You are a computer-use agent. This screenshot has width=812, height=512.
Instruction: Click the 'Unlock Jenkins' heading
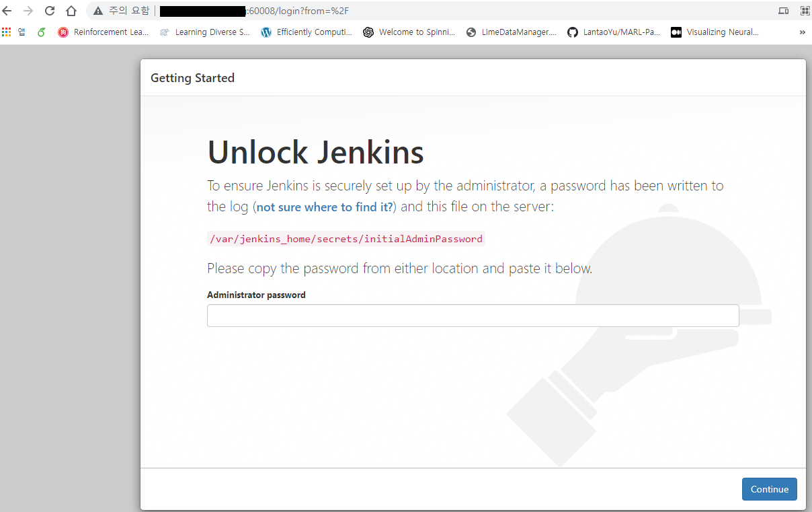(315, 152)
